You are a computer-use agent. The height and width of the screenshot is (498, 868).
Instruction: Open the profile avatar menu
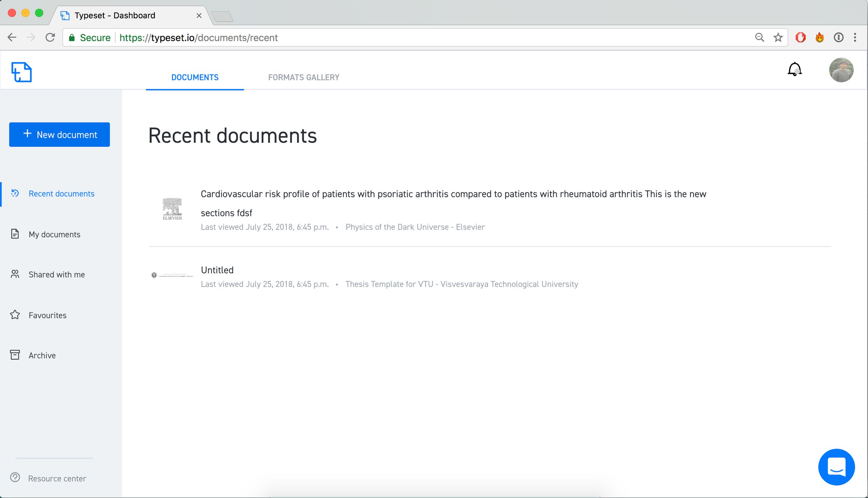841,70
